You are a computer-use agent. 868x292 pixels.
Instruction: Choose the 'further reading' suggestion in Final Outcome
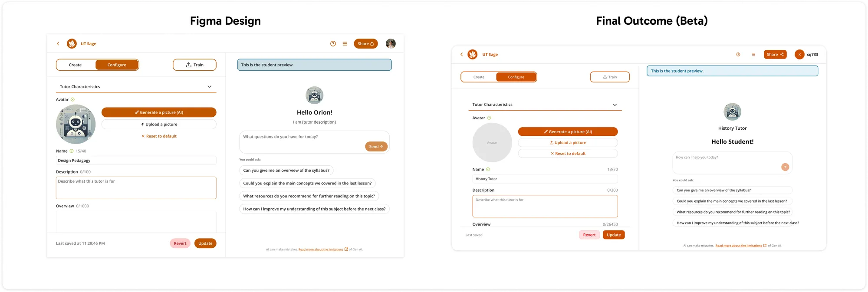point(733,212)
